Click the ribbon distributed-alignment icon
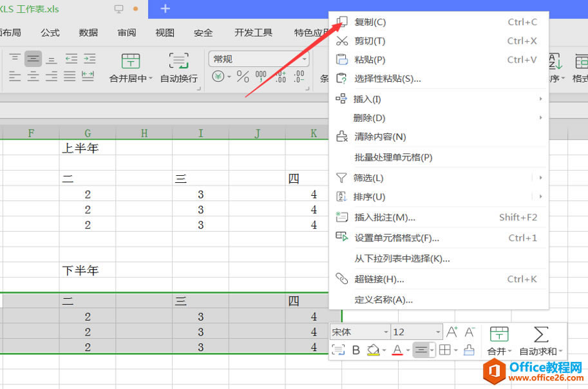588x389 pixels. pyautogui.click(x=88, y=76)
